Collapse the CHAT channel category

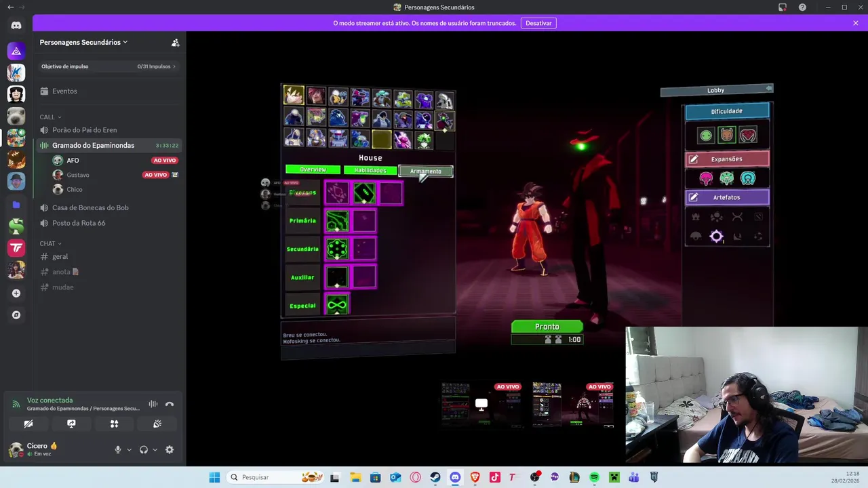(x=50, y=243)
